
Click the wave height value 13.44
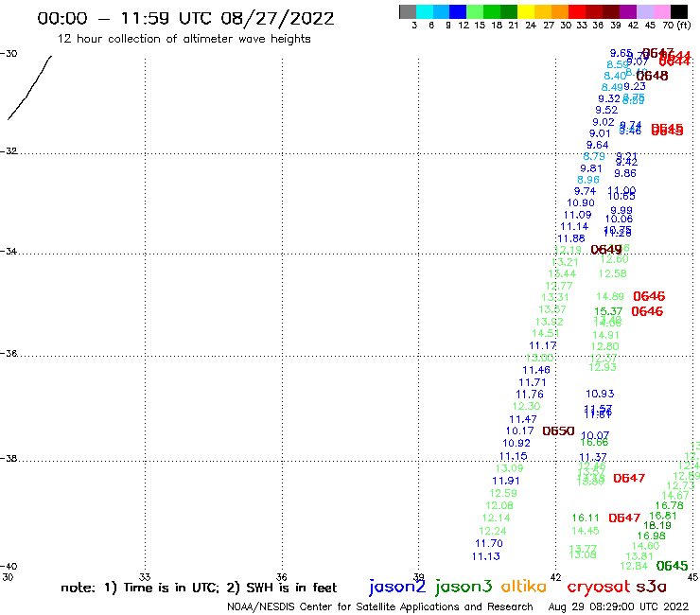coord(562,273)
